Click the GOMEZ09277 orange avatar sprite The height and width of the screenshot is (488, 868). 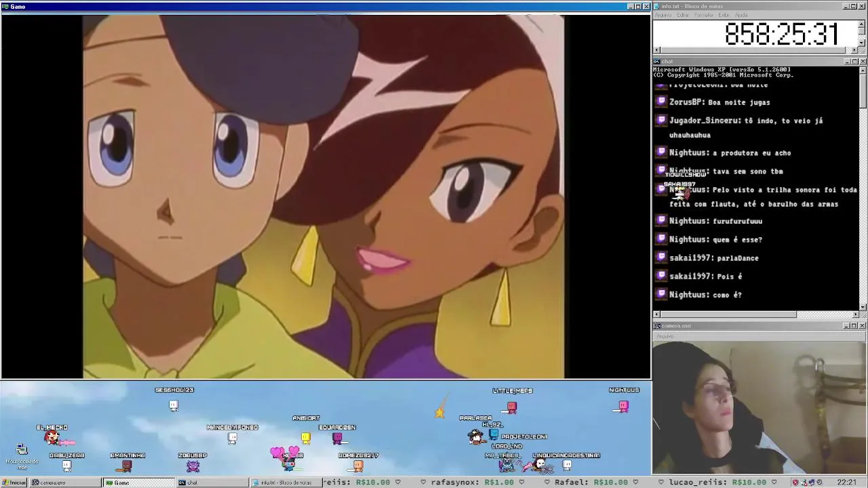coord(358,466)
